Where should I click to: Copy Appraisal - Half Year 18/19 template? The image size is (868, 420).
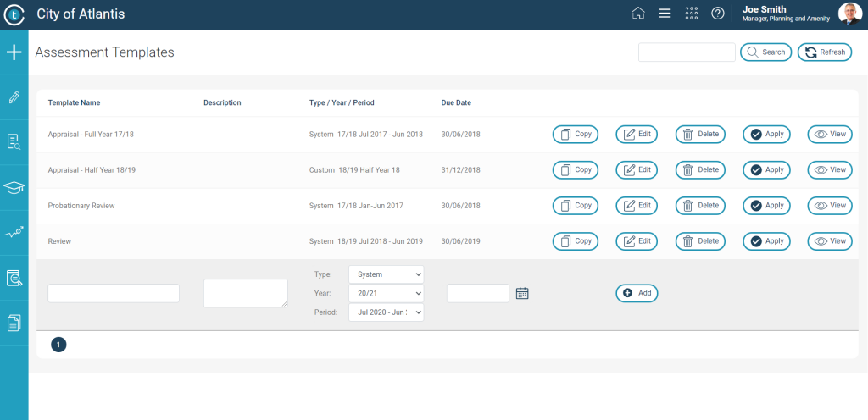[576, 169]
